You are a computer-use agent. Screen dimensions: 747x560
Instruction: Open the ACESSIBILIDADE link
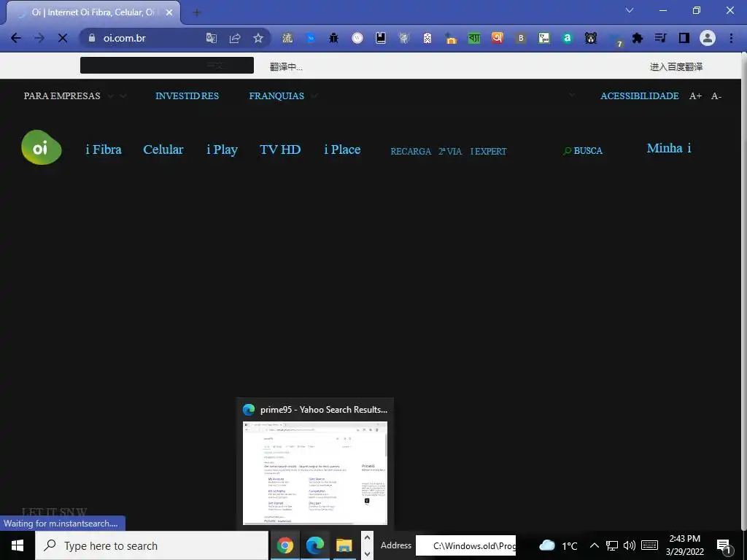pos(639,96)
